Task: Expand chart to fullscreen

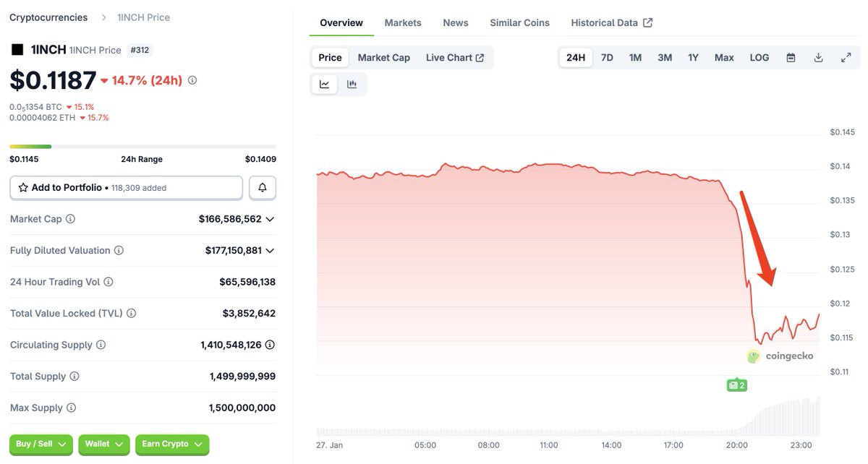Action: tap(846, 58)
